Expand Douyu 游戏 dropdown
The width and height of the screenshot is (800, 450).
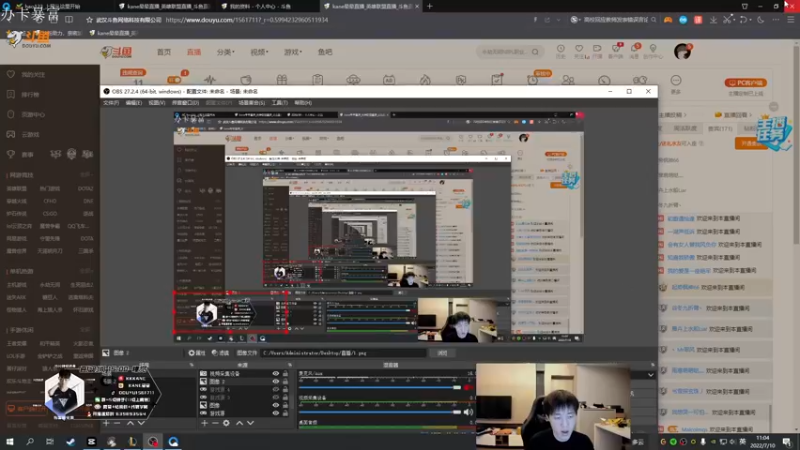[x=293, y=52]
